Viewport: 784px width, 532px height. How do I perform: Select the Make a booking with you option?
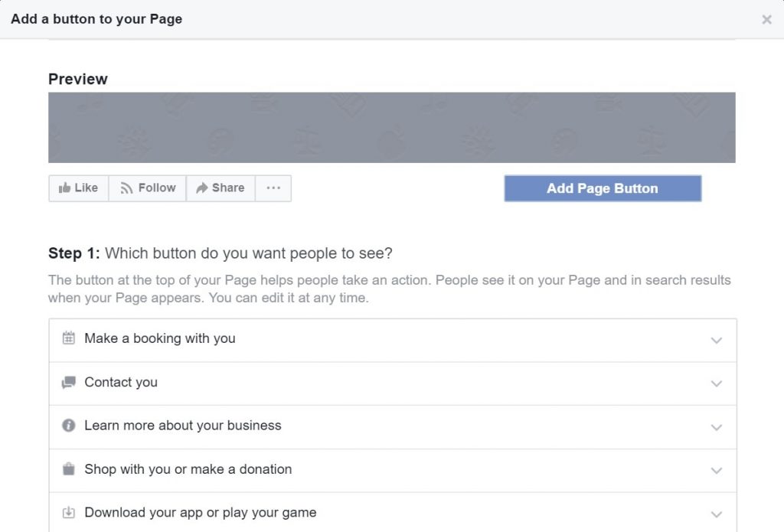tap(160, 338)
